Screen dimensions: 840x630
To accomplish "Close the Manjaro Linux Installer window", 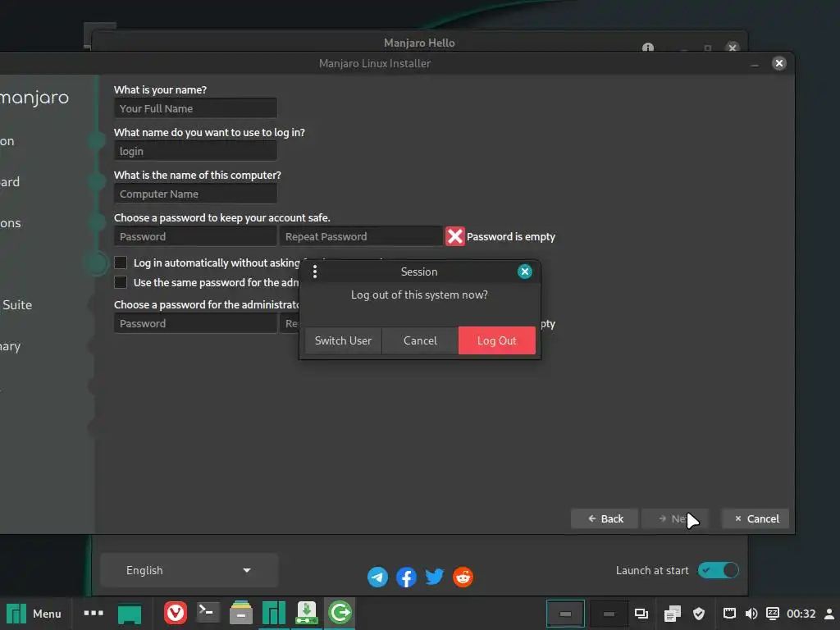I will pyautogui.click(x=779, y=63).
